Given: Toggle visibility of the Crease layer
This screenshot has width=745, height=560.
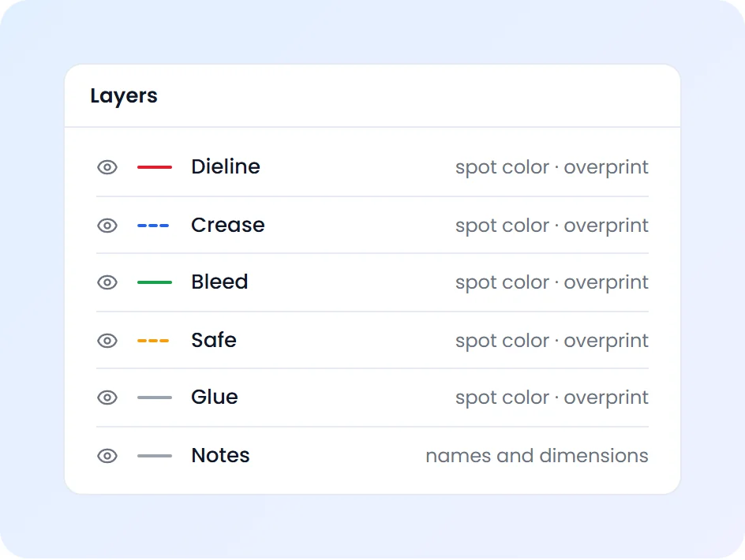Looking at the screenshot, I should pyautogui.click(x=107, y=225).
